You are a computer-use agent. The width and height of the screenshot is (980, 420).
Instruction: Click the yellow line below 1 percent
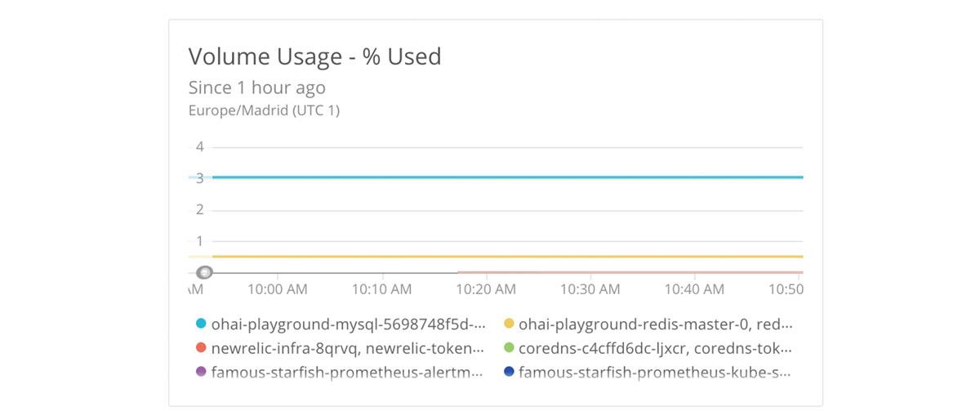(506, 257)
